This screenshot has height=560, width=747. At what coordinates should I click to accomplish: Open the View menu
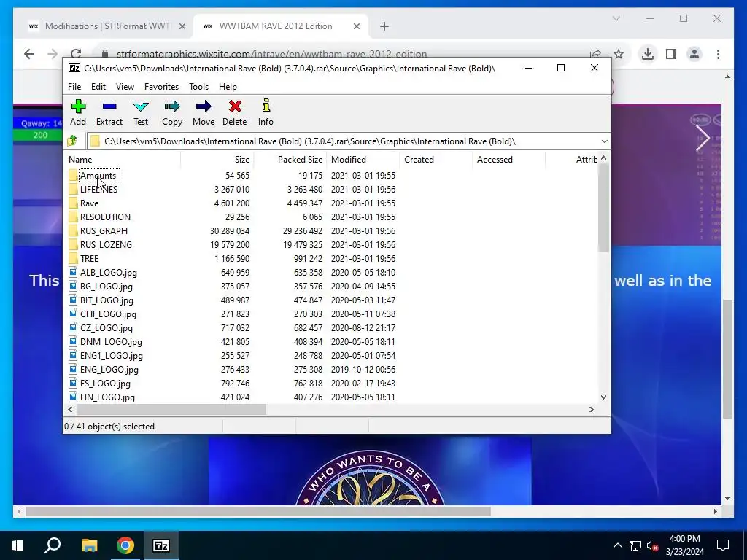(125, 87)
